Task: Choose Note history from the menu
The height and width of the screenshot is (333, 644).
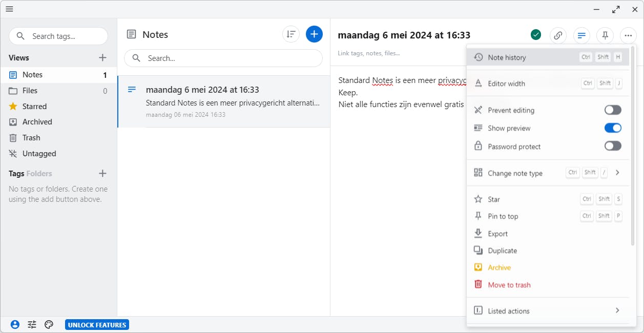Action: tap(548, 57)
